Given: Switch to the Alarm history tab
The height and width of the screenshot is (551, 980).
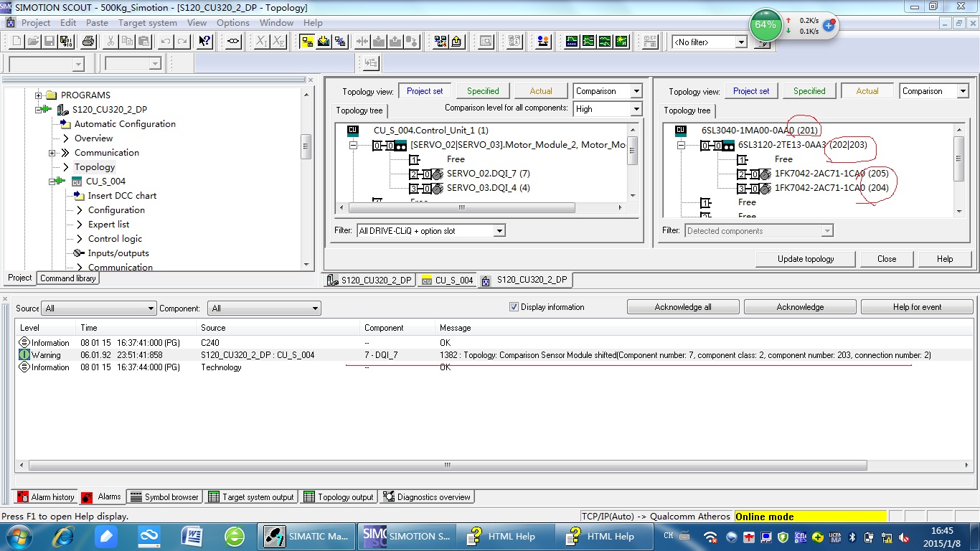Looking at the screenshot, I should [45, 497].
